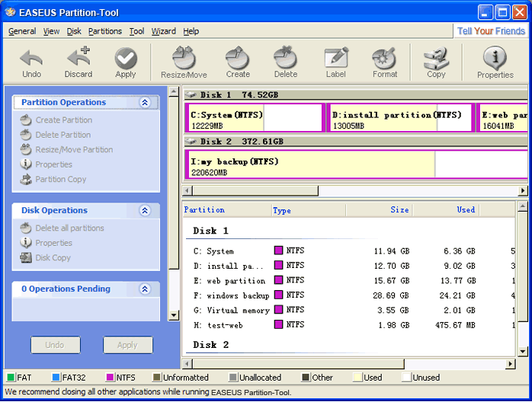Click the Undo toolbar icon
The width and height of the screenshot is (532, 402).
coord(31,62)
